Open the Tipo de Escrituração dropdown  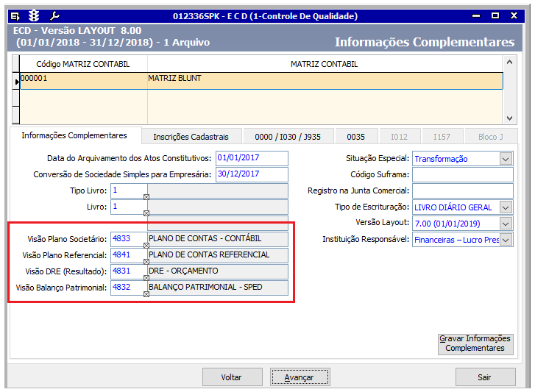coord(506,207)
